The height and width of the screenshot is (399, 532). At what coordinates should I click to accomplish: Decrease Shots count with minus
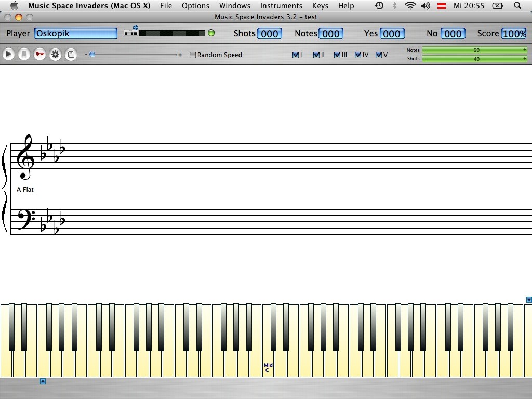point(425,59)
